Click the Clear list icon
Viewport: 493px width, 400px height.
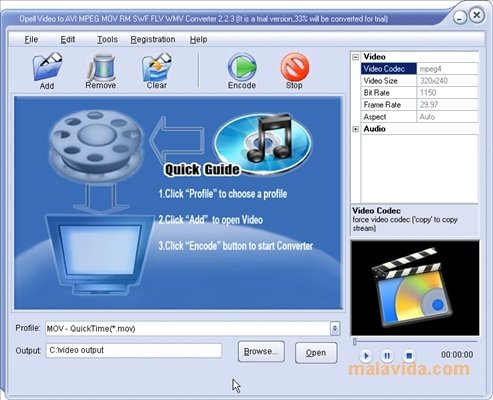click(x=157, y=66)
